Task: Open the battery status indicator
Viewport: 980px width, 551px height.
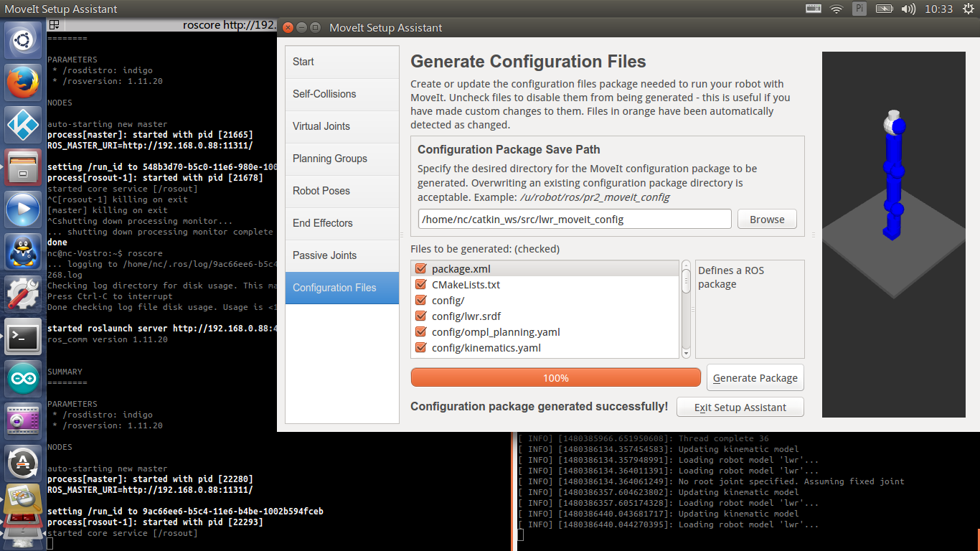Action: 885,9
